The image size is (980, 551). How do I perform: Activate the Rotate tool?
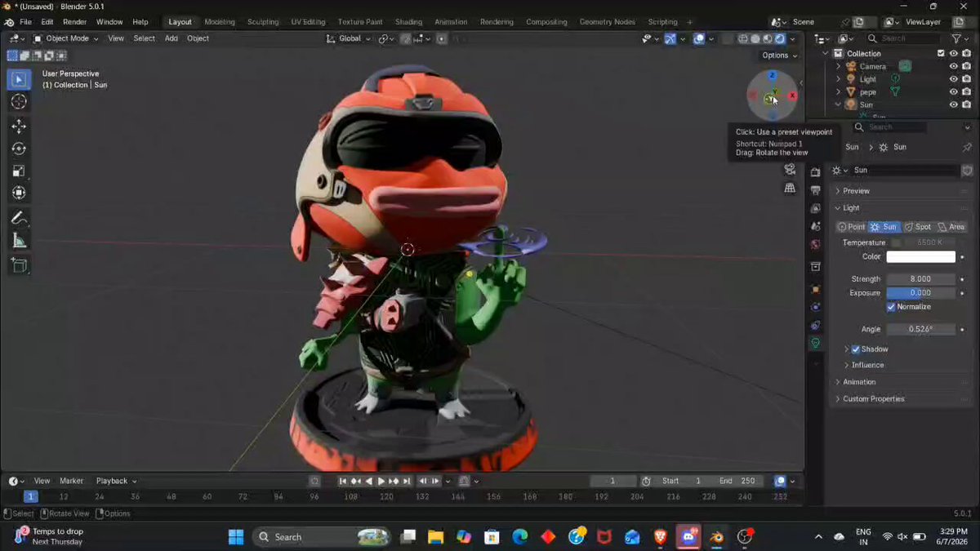coord(19,149)
